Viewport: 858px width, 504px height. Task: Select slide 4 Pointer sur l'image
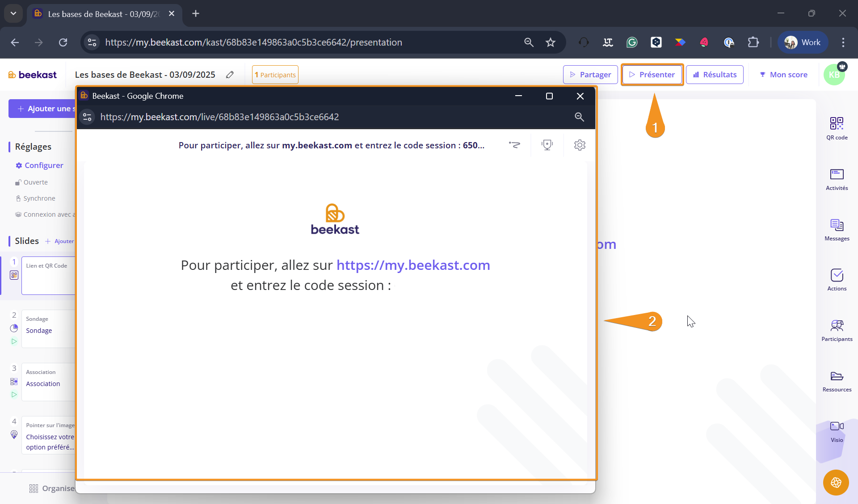48,435
